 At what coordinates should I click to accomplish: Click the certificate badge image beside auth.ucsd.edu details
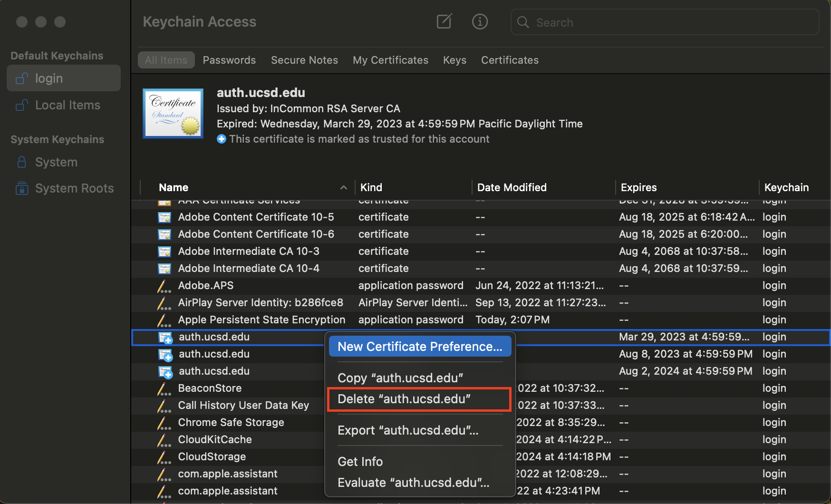tap(173, 113)
